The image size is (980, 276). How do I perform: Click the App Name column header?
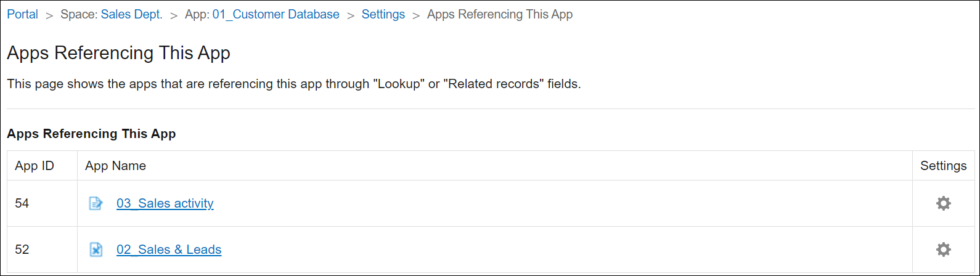pyautogui.click(x=115, y=166)
